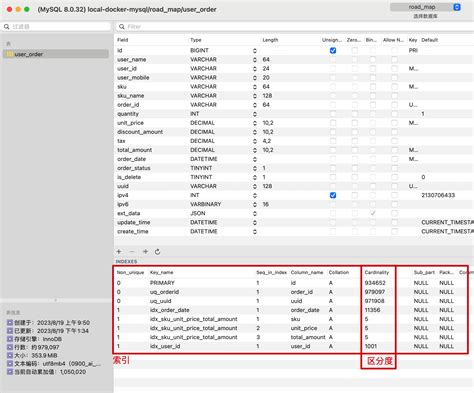Toggle Binary checkbox for the user_id field
Viewport: 474px width, 393px height.
click(373, 68)
